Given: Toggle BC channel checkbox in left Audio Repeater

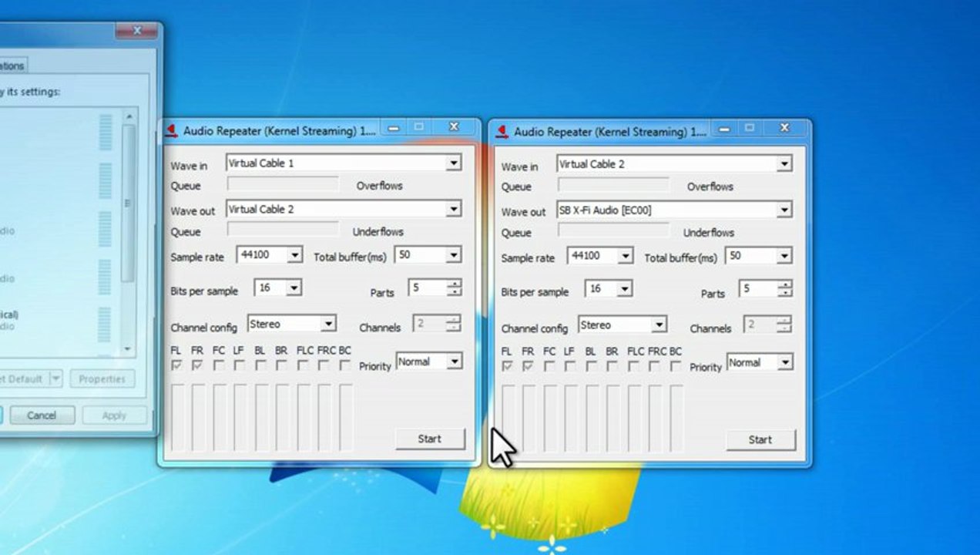Looking at the screenshot, I should 344,365.
